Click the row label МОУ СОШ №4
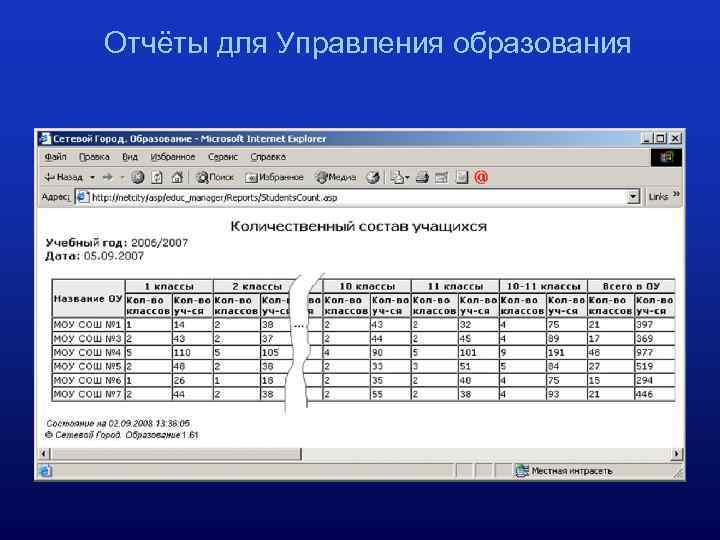Viewport: 720px width, 540px height. pos(88,353)
